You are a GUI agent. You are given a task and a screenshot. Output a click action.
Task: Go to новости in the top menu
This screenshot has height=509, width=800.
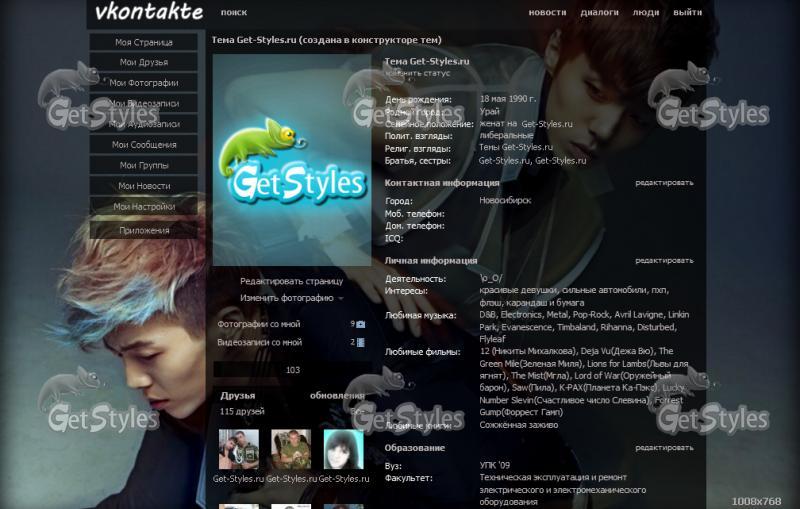(x=547, y=12)
